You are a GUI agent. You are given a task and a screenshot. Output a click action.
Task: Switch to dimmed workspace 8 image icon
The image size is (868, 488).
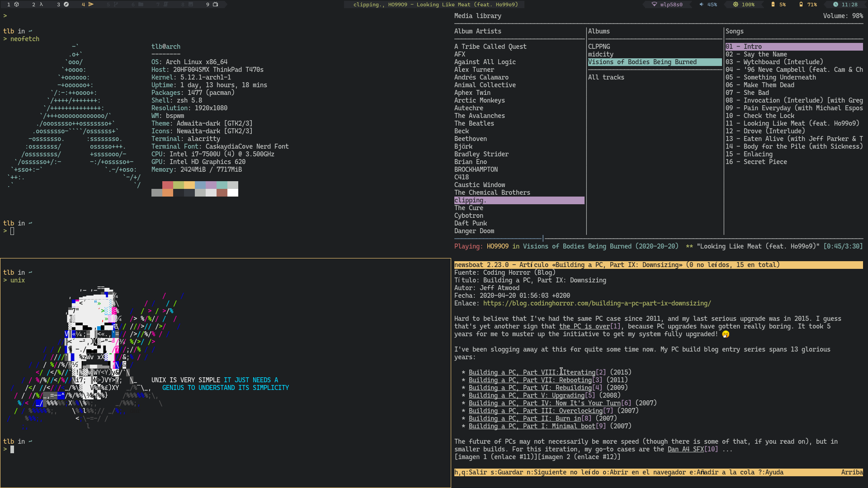coord(190,5)
